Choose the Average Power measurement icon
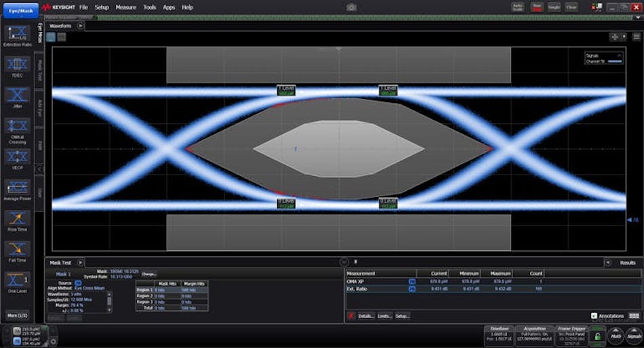The image size is (644, 348). pyautogui.click(x=17, y=188)
